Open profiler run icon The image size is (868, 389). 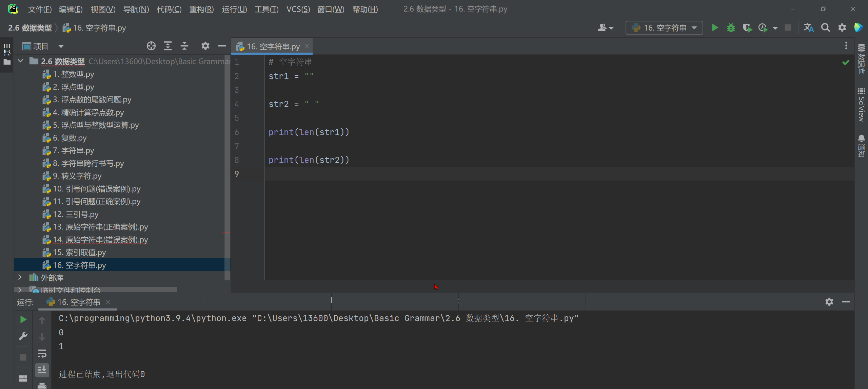763,28
